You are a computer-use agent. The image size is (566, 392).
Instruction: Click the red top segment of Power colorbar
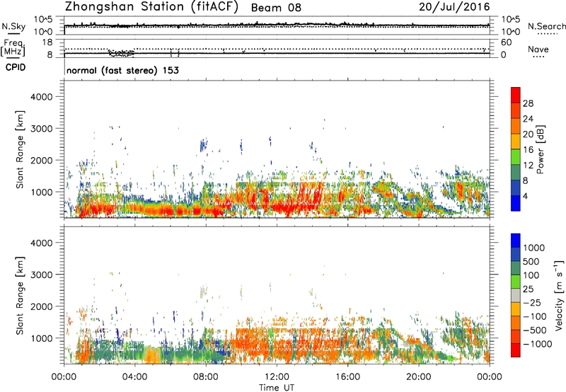click(516, 95)
